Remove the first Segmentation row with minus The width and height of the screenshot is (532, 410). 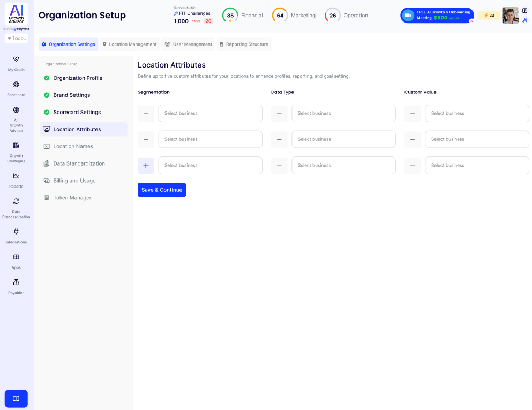click(x=146, y=114)
